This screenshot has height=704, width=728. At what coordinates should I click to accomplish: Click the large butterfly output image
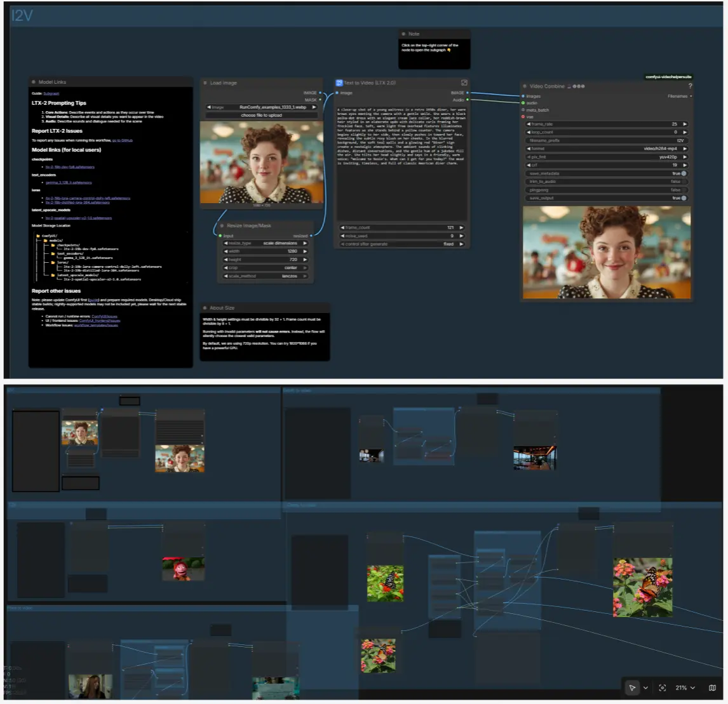tap(642, 588)
